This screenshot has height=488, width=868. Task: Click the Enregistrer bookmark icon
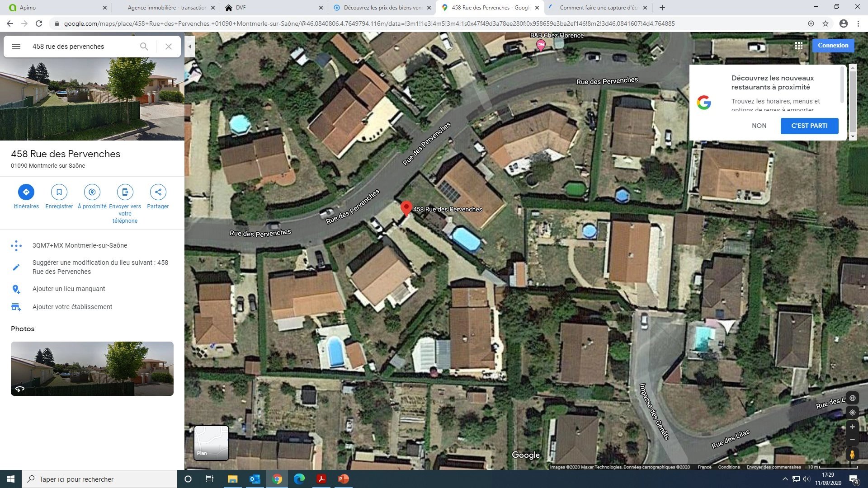point(59,192)
